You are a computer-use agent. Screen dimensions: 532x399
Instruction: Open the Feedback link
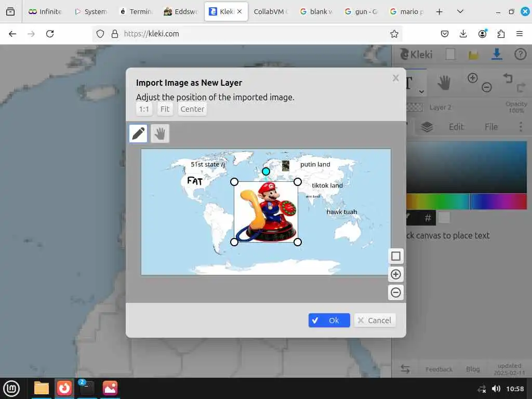438,369
